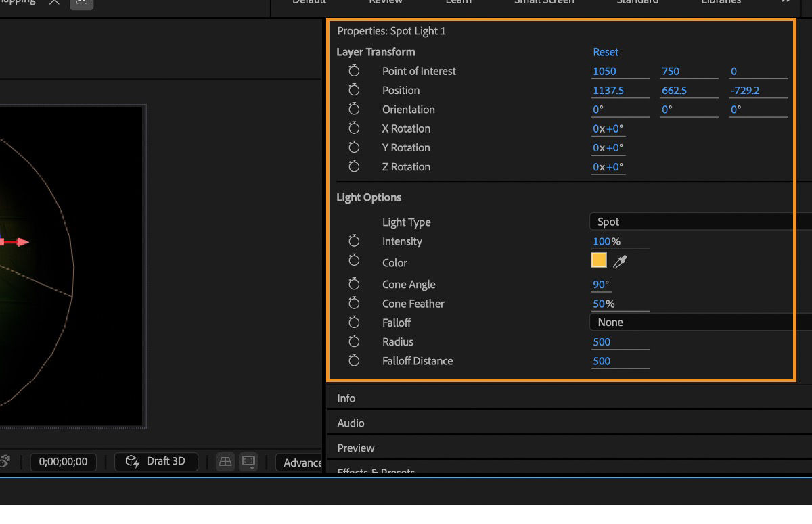Click the timecode field showing 0;00;00;00
Viewport: 812px width, 524px height.
pyautogui.click(x=63, y=462)
